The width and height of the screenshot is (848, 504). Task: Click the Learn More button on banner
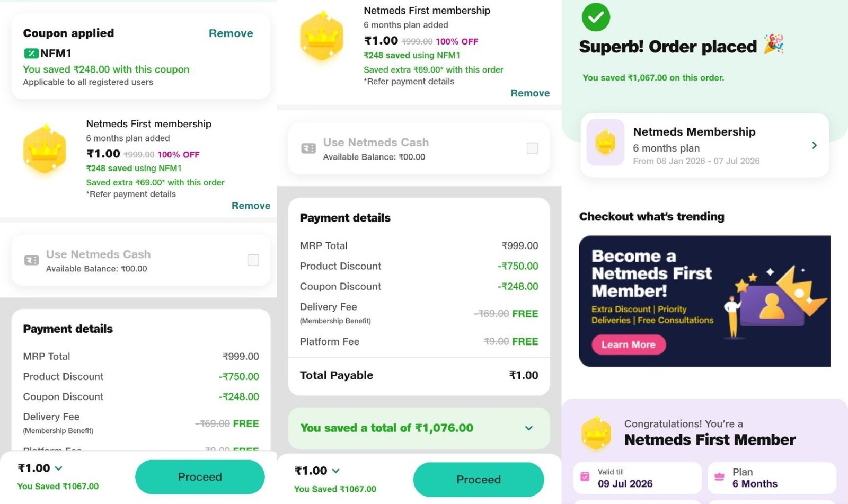coord(629,344)
